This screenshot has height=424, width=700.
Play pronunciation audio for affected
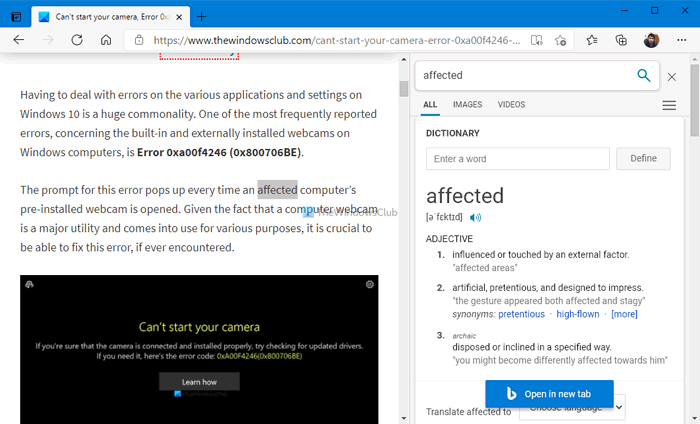(x=475, y=217)
